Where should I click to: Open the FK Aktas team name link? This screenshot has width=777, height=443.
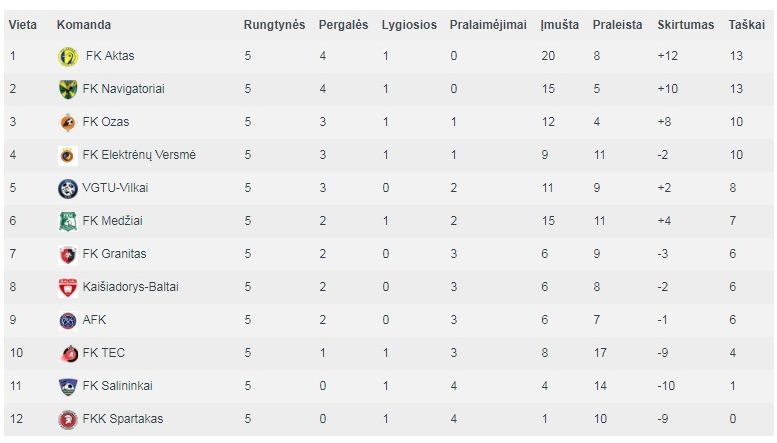click(110, 55)
